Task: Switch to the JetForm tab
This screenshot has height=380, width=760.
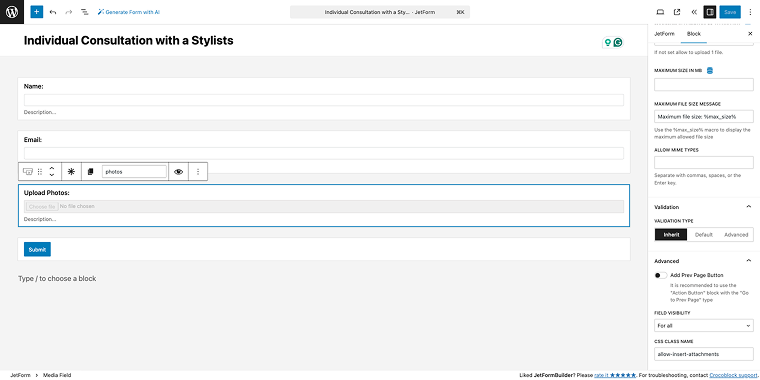Action: pyautogui.click(x=665, y=33)
